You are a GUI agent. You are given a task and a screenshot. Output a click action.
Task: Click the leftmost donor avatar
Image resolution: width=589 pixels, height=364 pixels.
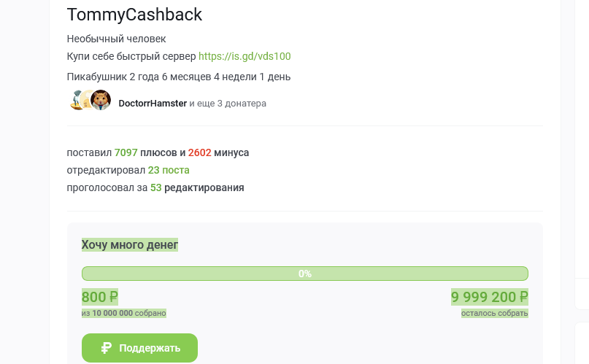[x=77, y=101]
